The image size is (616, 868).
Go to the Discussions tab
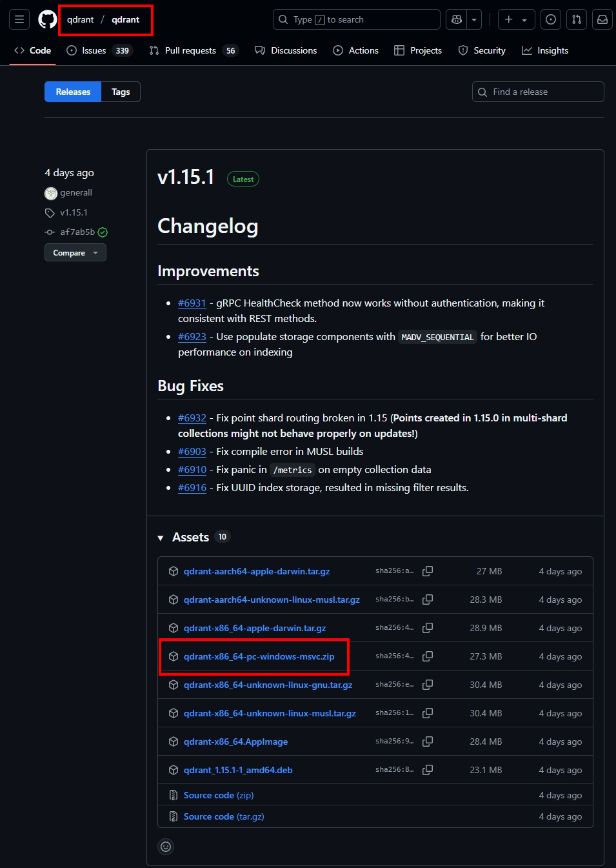click(286, 50)
